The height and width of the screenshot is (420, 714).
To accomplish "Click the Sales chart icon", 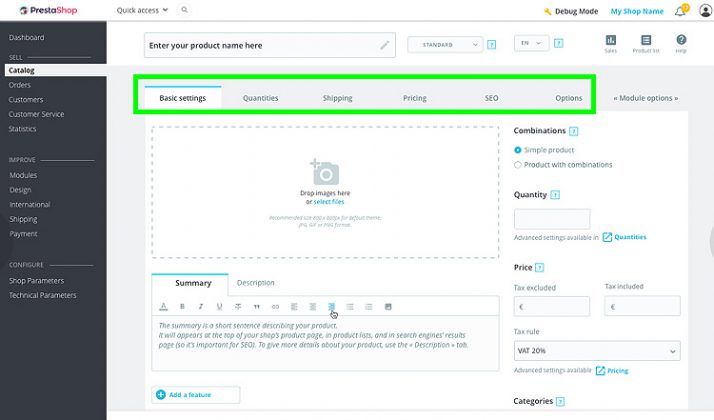I will click(610, 42).
